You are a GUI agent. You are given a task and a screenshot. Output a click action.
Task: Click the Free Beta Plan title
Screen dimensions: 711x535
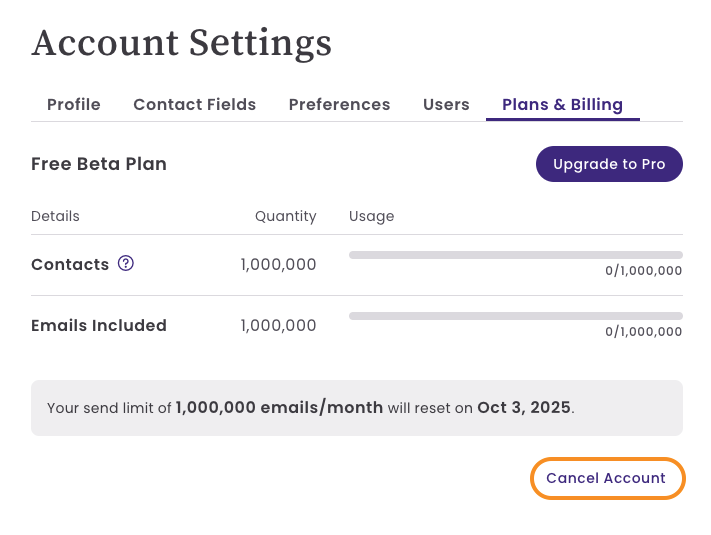click(99, 164)
